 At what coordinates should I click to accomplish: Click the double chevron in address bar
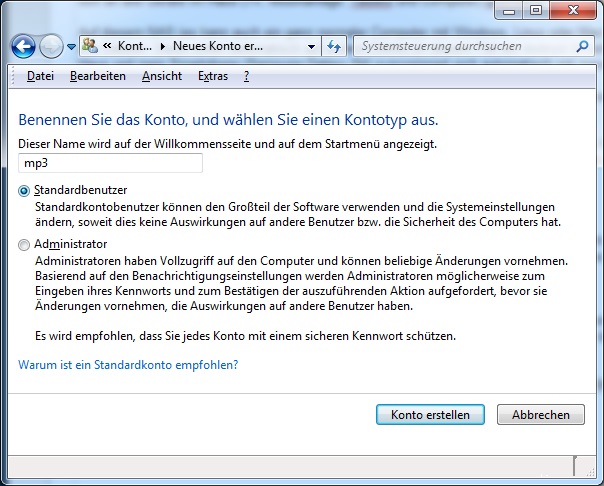(x=107, y=46)
